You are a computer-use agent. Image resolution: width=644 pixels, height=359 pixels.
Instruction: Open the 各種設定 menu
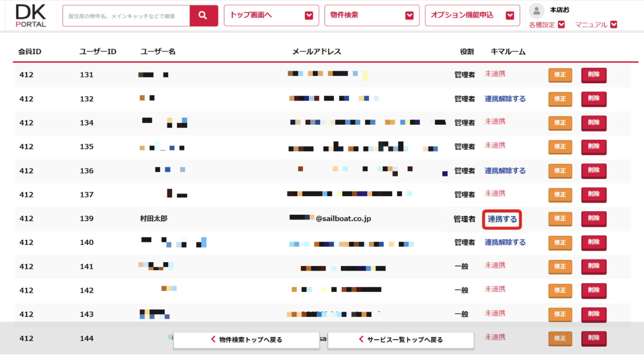(547, 25)
